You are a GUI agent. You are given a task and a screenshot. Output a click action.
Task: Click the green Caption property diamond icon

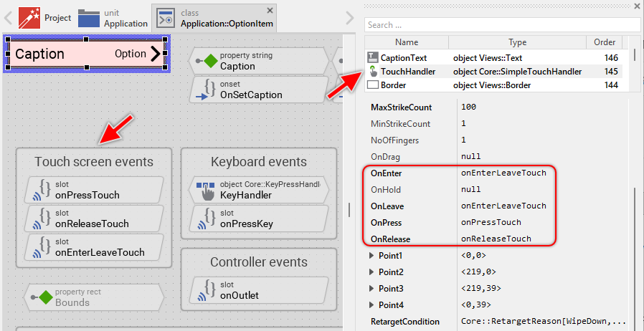tap(209, 61)
